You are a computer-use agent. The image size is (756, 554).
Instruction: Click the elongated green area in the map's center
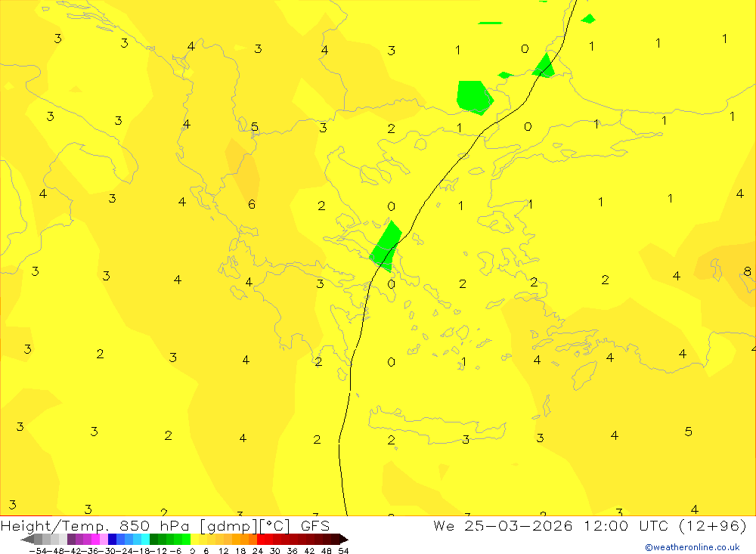(x=386, y=246)
